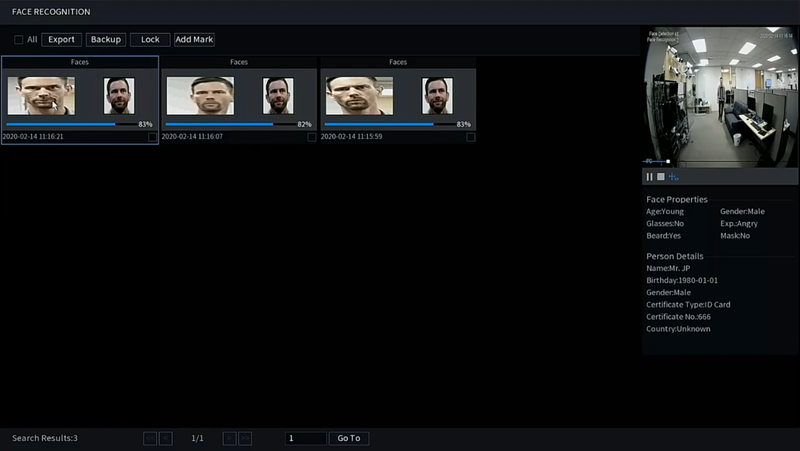Image resolution: width=800 pixels, height=451 pixels.
Task: Click Certificate Type:ID Card detail
Action: click(x=688, y=305)
